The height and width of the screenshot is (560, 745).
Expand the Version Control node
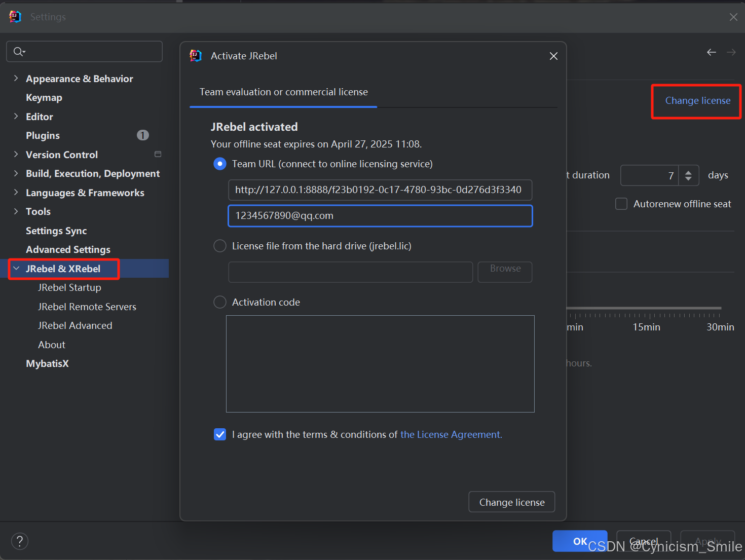click(x=16, y=154)
